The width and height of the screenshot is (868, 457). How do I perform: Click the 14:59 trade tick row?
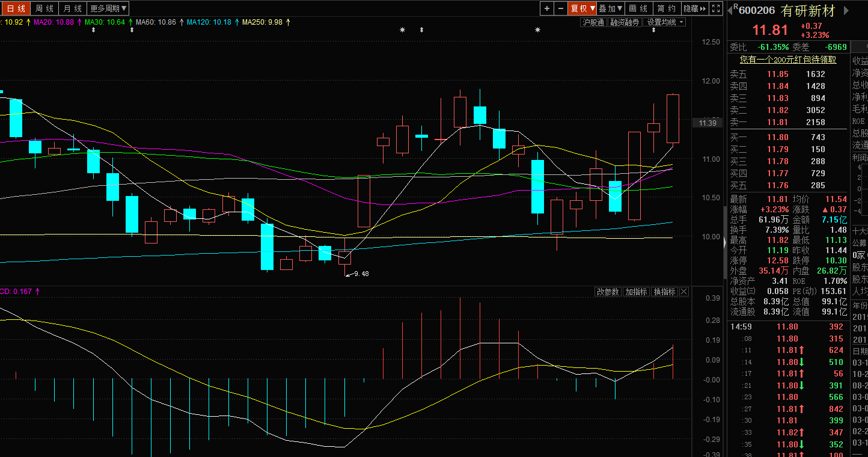pos(787,327)
